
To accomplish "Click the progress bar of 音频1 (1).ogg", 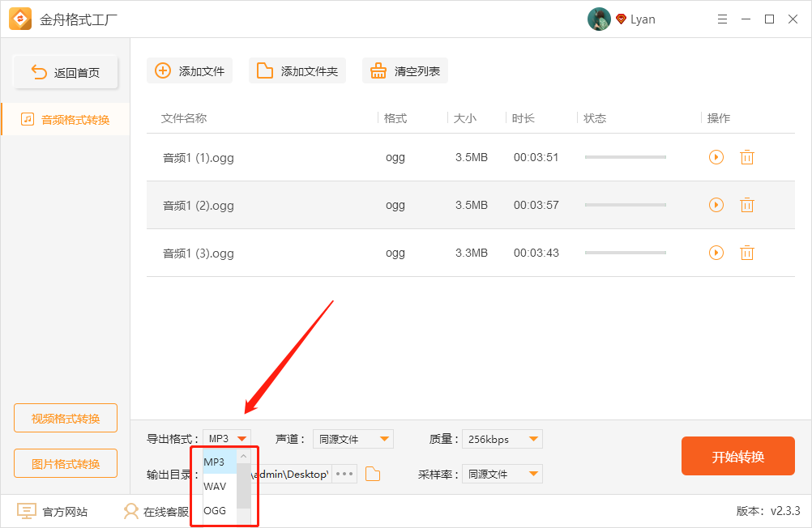I will pyautogui.click(x=625, y=157).
